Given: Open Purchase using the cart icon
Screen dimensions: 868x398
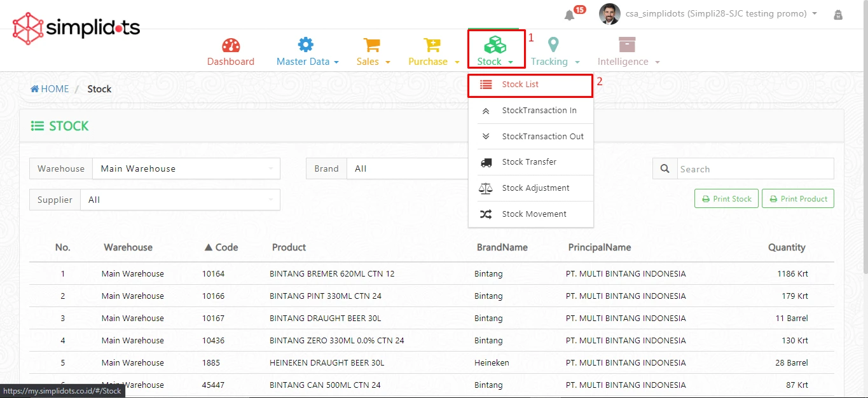Looking at the screenshot, I should tap(432, 45).
